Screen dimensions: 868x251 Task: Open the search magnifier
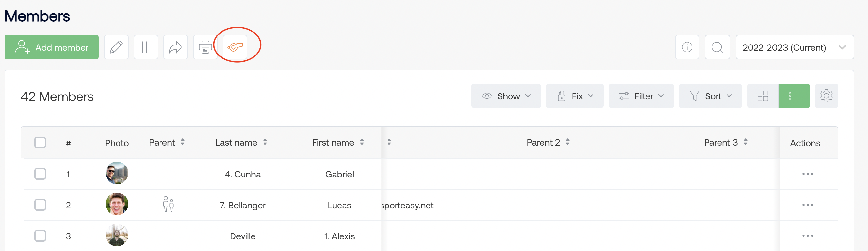(718, 47)
